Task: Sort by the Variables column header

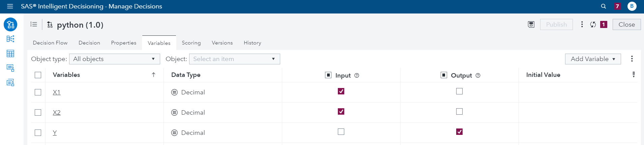Action: 66,75
